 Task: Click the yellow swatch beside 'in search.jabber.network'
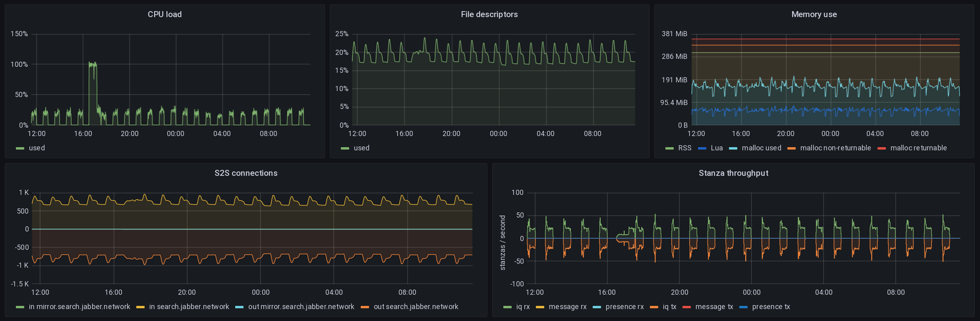(140, 307)
